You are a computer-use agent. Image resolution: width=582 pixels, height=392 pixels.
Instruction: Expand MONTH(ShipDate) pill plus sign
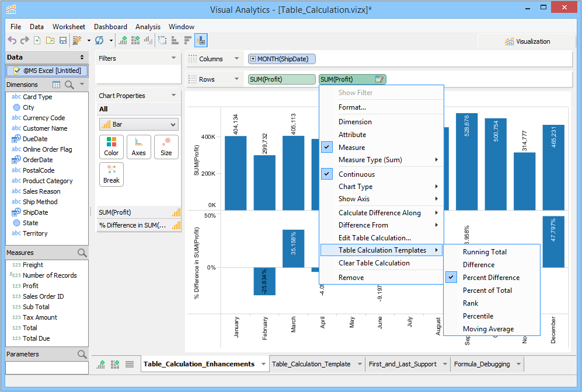pyautogui.click(x=253, y=59)
